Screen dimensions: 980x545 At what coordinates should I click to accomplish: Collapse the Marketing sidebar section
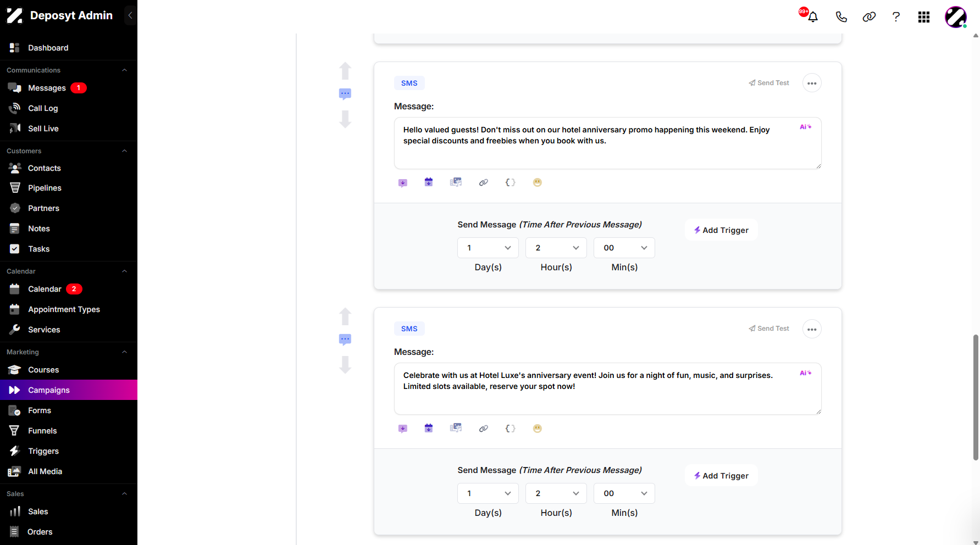(x=124, y=352)
